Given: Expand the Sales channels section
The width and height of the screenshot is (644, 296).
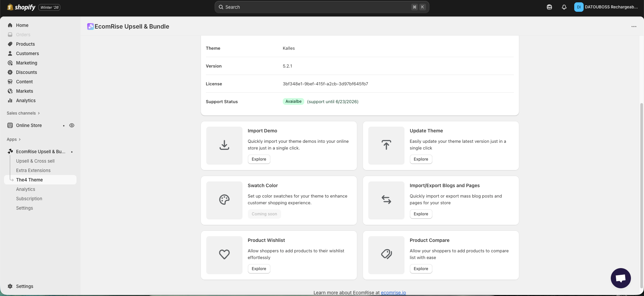Looking at the screenshot, I should click(23, 113).
